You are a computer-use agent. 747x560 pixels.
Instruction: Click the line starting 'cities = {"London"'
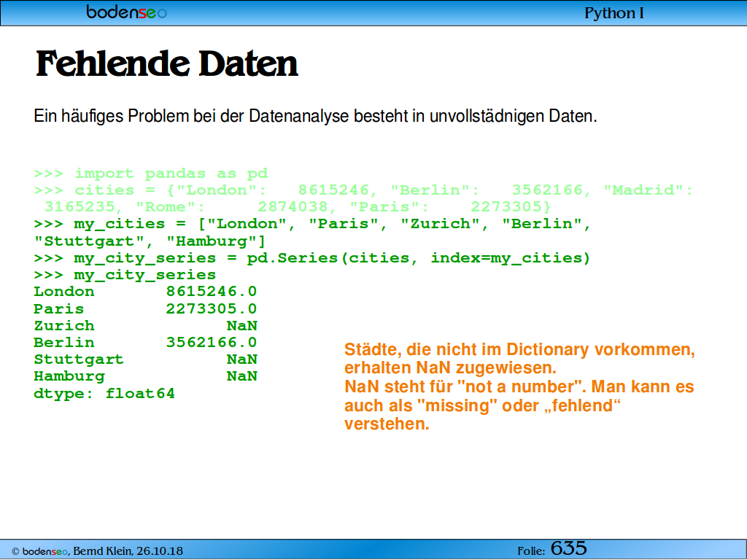click(x=363, y=190)
